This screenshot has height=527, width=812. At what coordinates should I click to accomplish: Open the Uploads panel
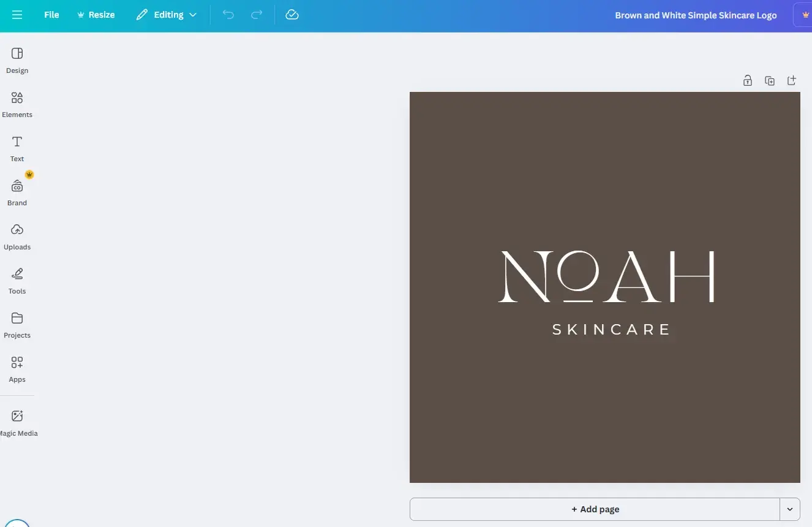[17, 235]
